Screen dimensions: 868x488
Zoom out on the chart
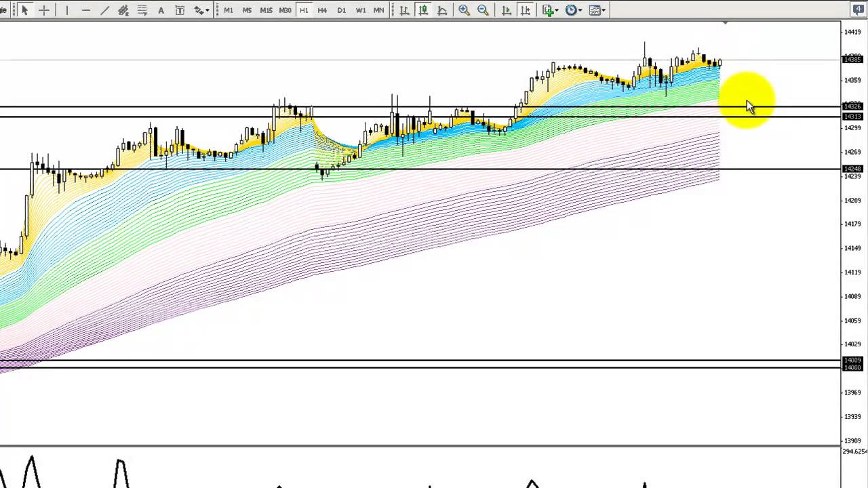tap(483, 10)
